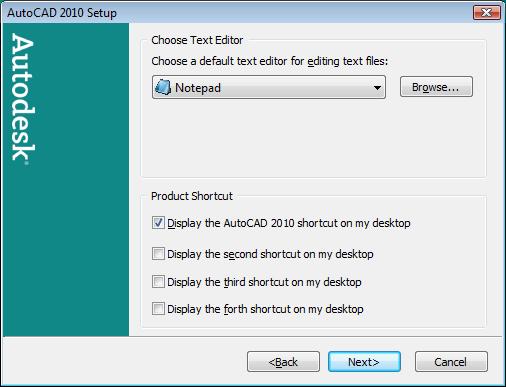This screenshot has width=506, height=387.
Task: Click the Notepad icon inside the combo box
Action: (x=163, y=87)
